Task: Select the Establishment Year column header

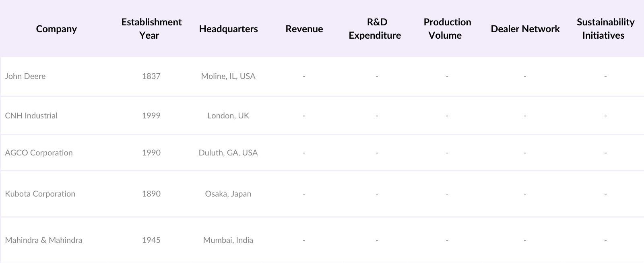Action: [151, 29]
